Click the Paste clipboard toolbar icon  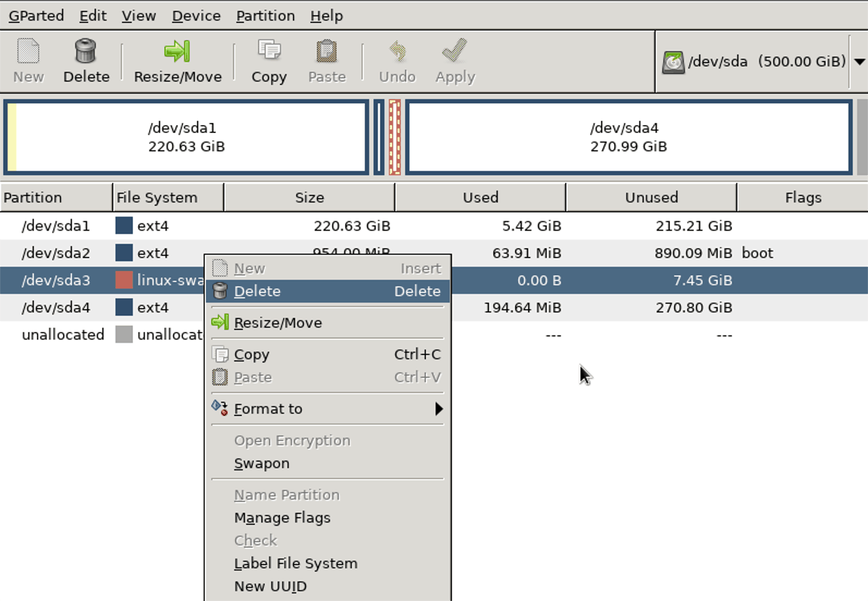click(x=327, y=52)
